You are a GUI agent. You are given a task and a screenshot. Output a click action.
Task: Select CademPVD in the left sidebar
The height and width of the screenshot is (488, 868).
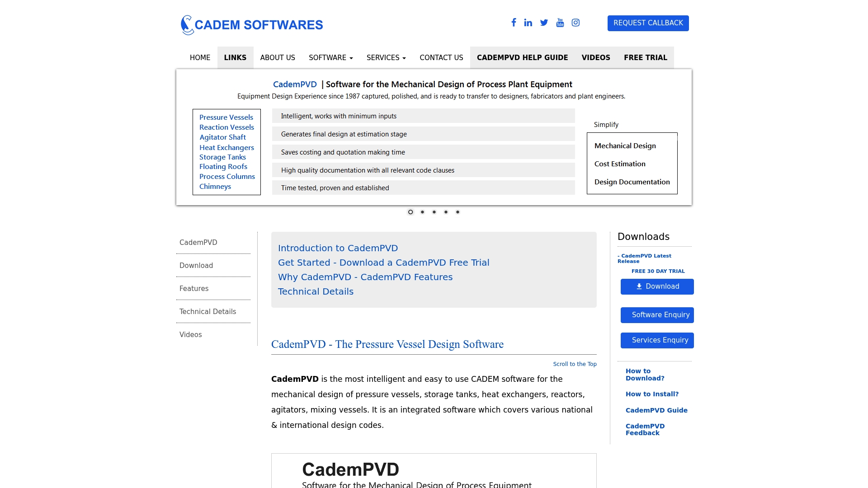tap(213, 243)
